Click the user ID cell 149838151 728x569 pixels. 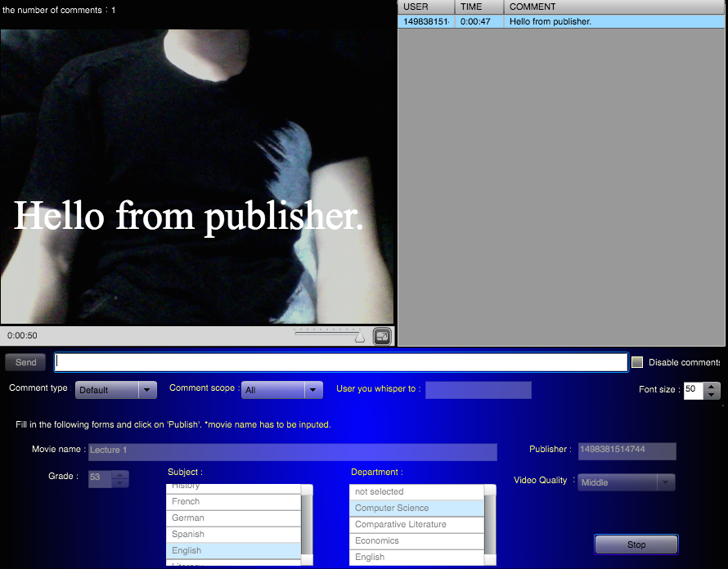pyautogui.click(x=425, y=21)
